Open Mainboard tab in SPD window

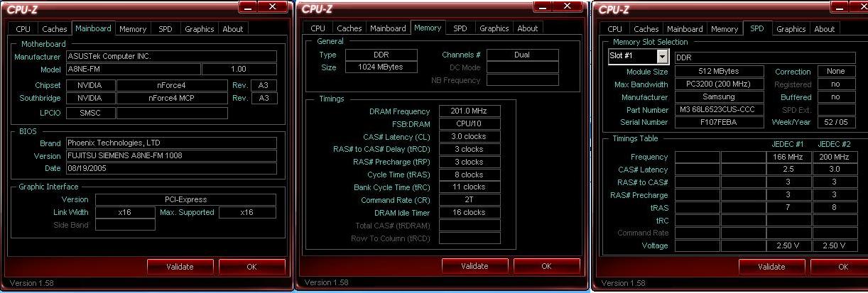coord(685,29)
